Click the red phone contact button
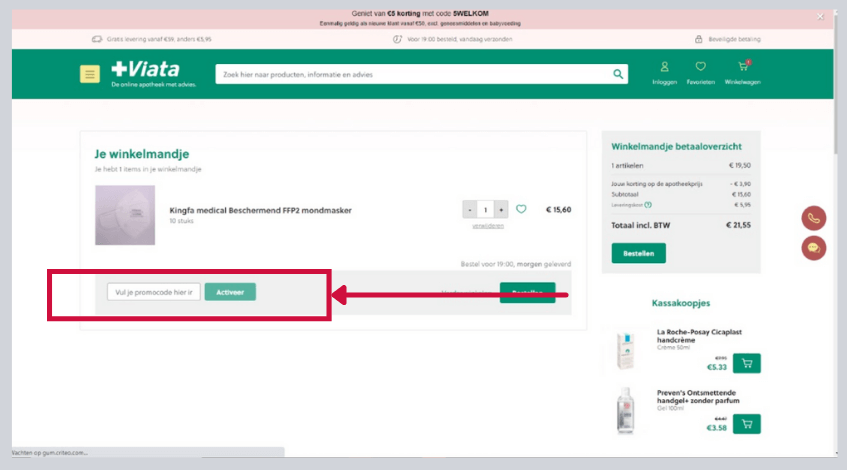 click(813, 218)
